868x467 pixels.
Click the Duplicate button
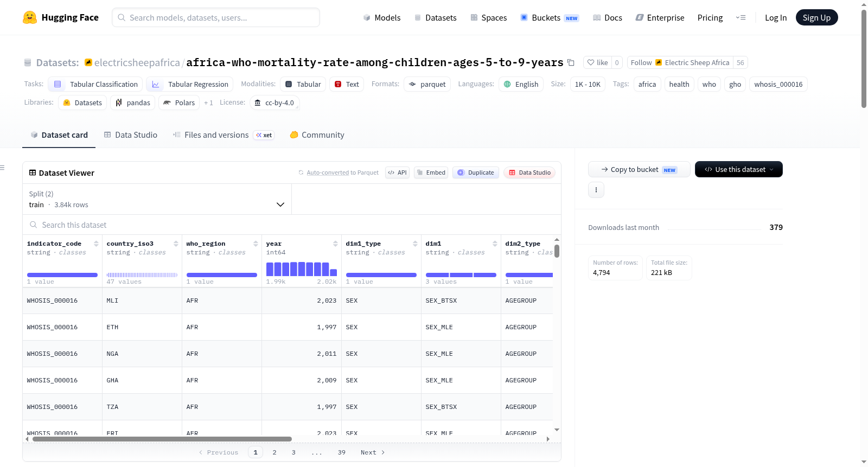[x=475, y=172]
